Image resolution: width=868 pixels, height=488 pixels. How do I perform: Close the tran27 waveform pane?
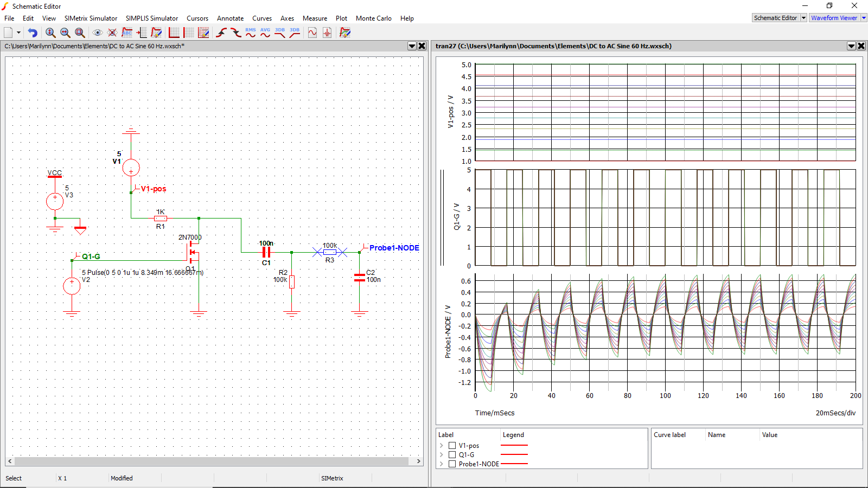861,46
